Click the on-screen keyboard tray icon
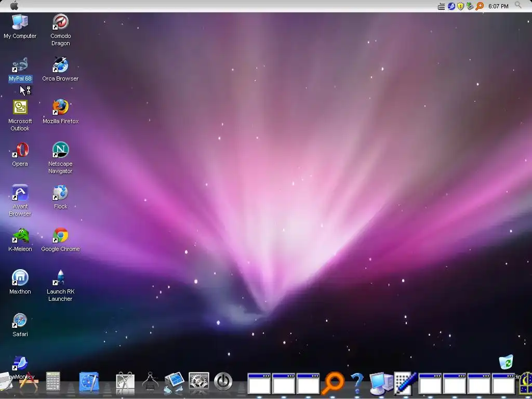This screenshot has width=532, height=399. tap(442, 6)
